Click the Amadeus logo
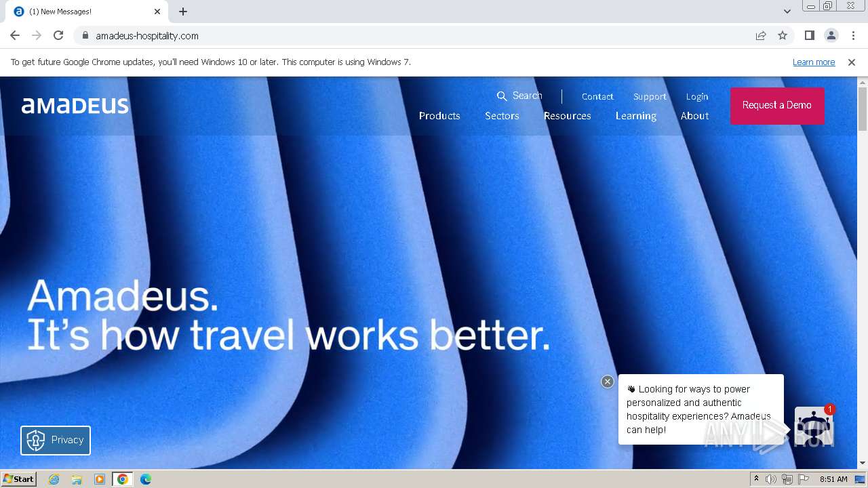 pyautogui.click(x=75, y=106)
